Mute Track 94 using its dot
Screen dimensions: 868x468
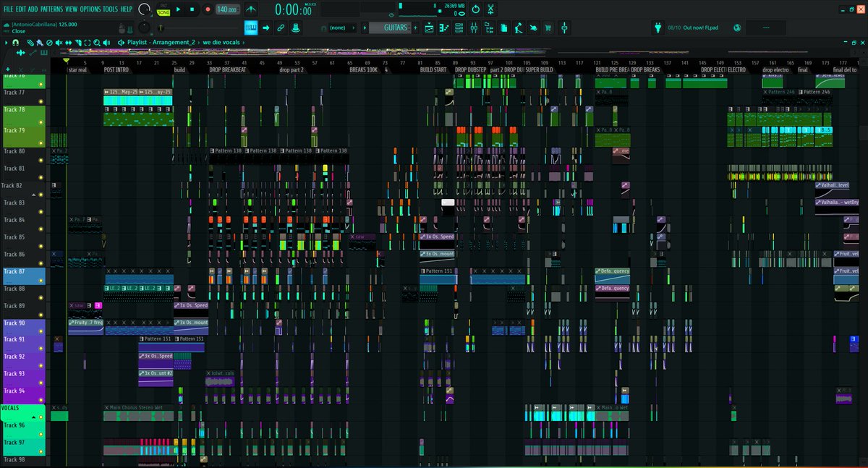(41, 399)
